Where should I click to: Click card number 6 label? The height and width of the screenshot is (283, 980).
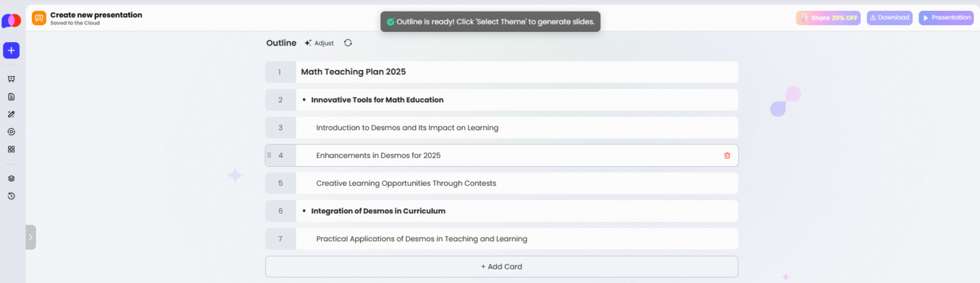[280, 211]
